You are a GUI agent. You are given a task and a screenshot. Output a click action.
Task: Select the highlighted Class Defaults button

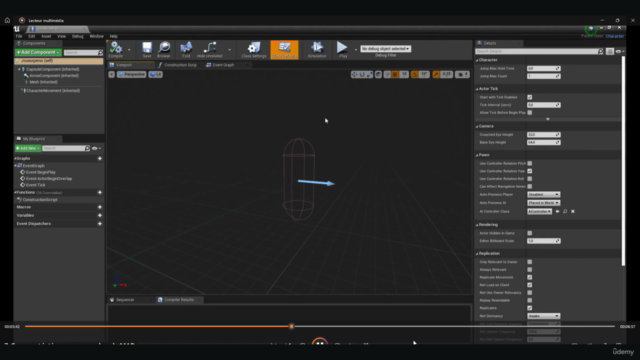pyautogui.click(x=284, y=49)
